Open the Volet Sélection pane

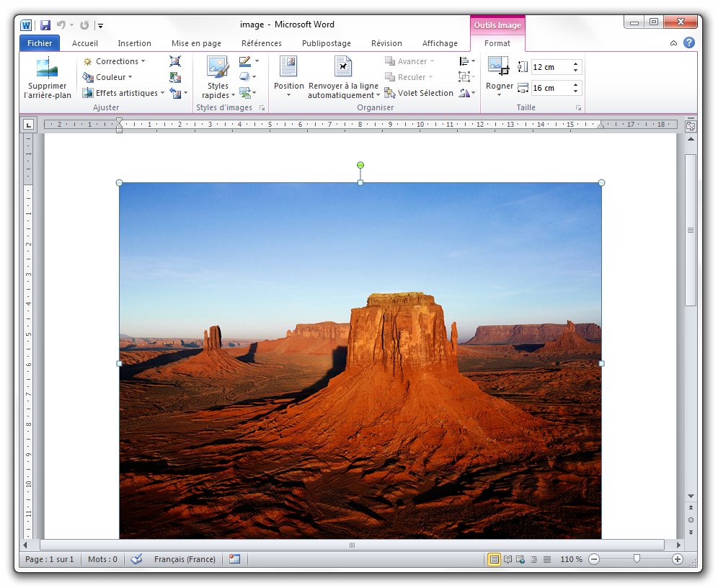pyautogui.click(x=419, y=93)
